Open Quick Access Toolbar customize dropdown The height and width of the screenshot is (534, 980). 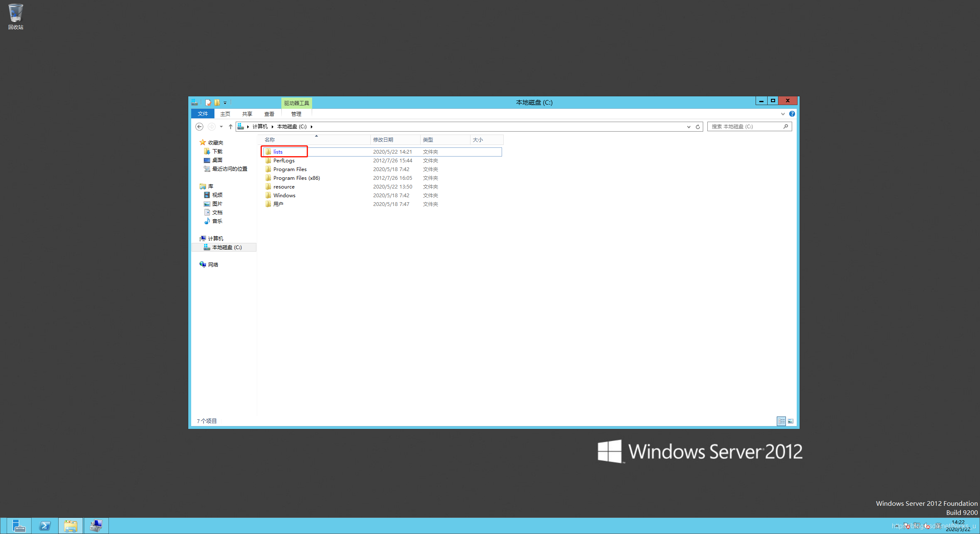[x=225, y=103]
